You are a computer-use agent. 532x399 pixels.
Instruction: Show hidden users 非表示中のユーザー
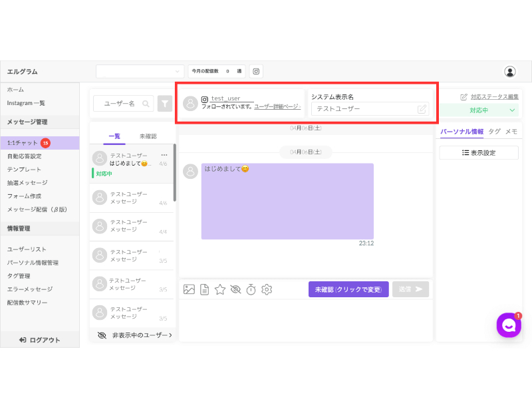[135, 335]
